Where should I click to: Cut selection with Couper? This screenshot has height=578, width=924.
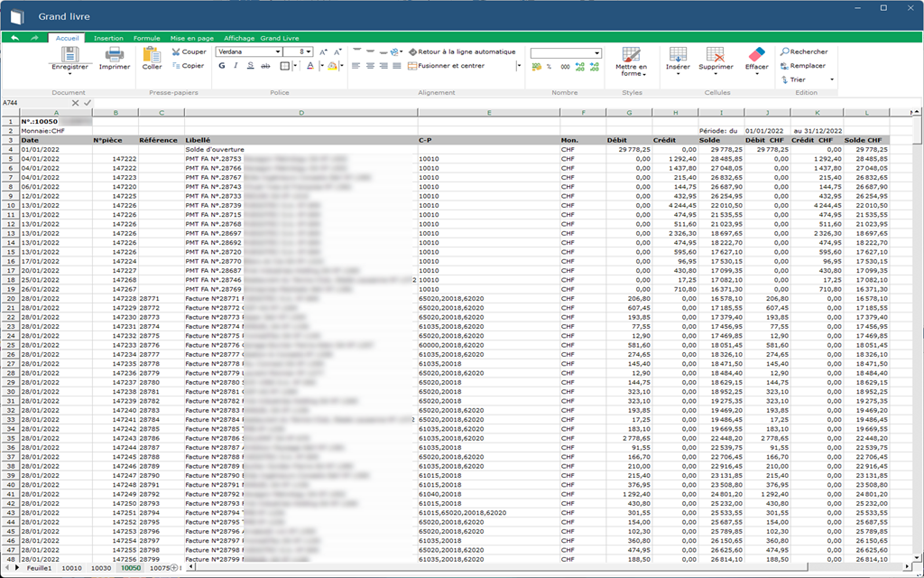click(x=189, y=51)
